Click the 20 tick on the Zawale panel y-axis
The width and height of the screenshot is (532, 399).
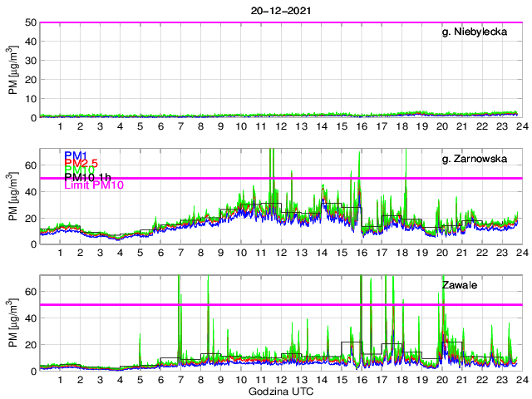[29, 344]
